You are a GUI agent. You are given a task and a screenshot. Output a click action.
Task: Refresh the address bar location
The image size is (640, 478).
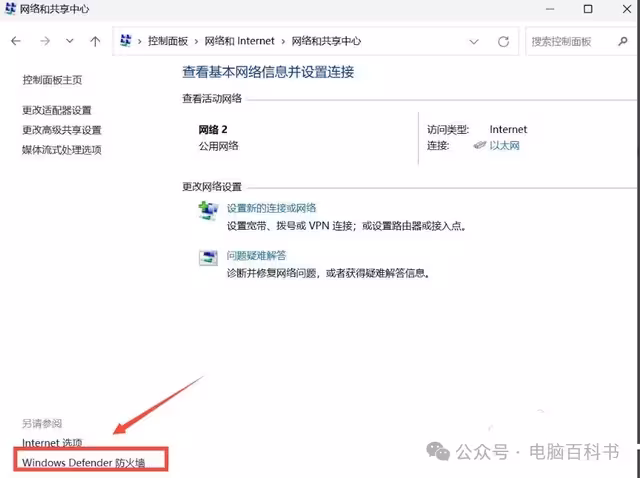504,42
